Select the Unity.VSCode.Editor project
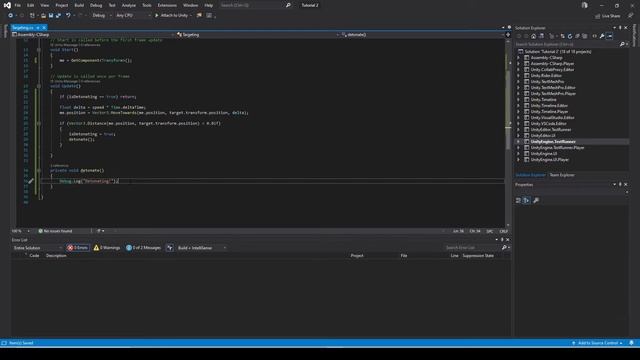 [x=548, y=124]
